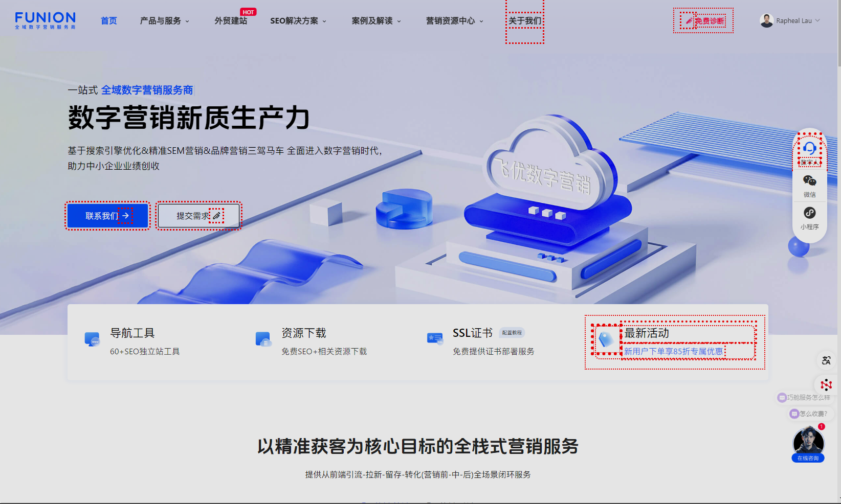Click the pencil icon on 提交需求
The width and height of the screenshot is (841, 504).
pos(217,216)
